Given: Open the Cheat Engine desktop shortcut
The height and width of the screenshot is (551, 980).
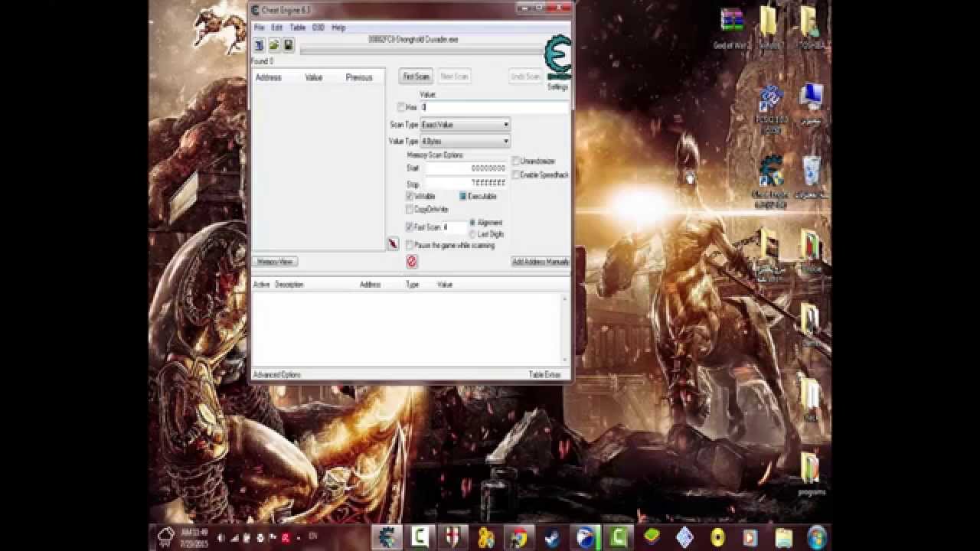Looking at the screenshot, I should click(x=771, y=181).
